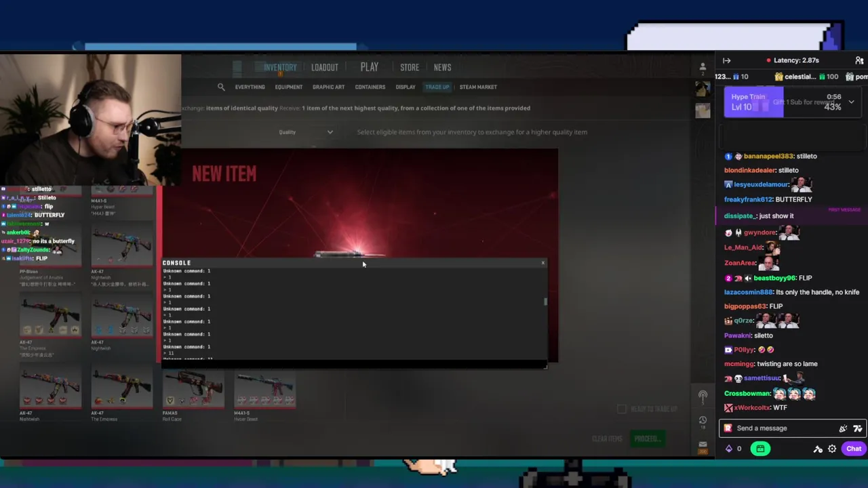
Task: Open the celestial gifter leaderboard entry
Action: 806,77
